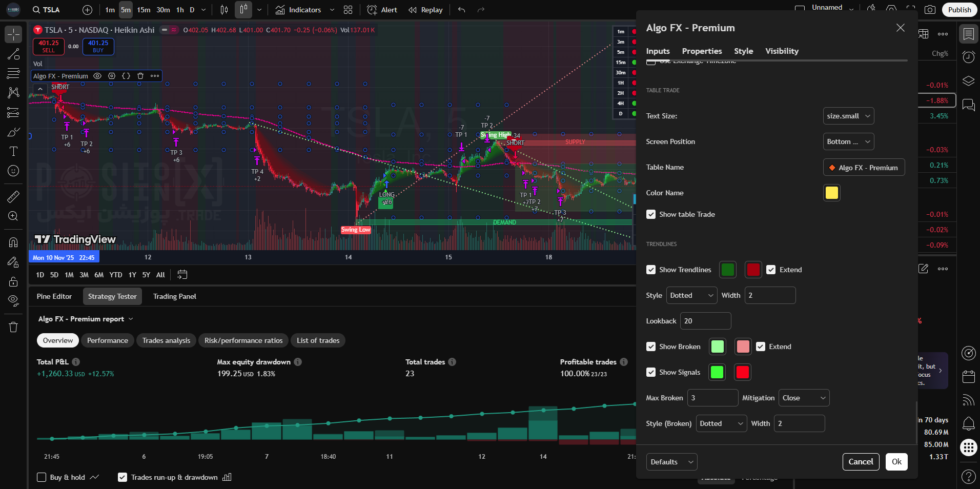The width and height of the screenshot is (980, 489).
Task: Click the trash icon to remove drawings
Action: coord(13,327)
